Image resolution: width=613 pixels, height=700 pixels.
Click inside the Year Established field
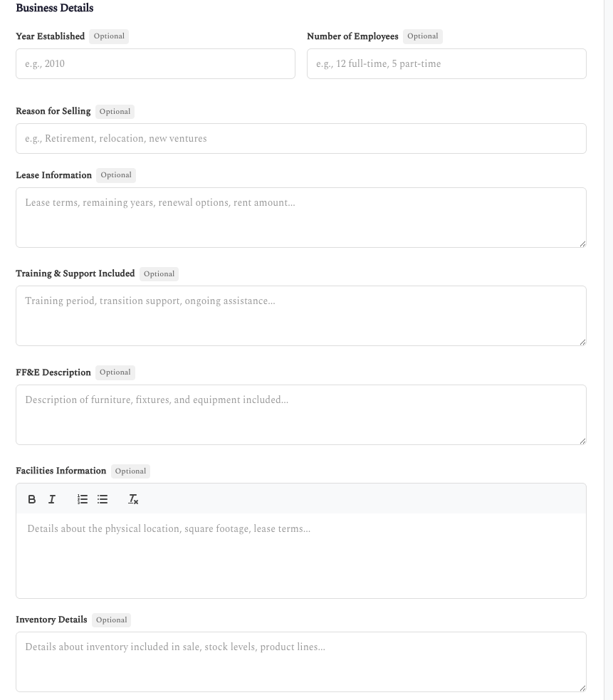[155, 63]
